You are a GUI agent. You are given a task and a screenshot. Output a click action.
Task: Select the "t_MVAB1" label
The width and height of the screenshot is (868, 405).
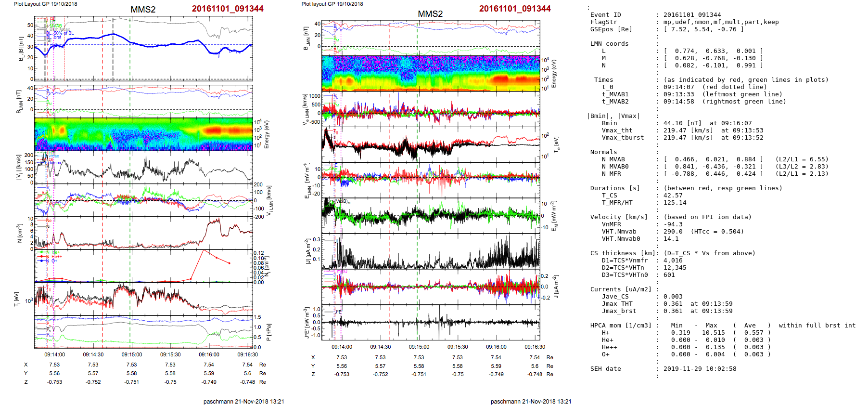click(x=615, y=94)
